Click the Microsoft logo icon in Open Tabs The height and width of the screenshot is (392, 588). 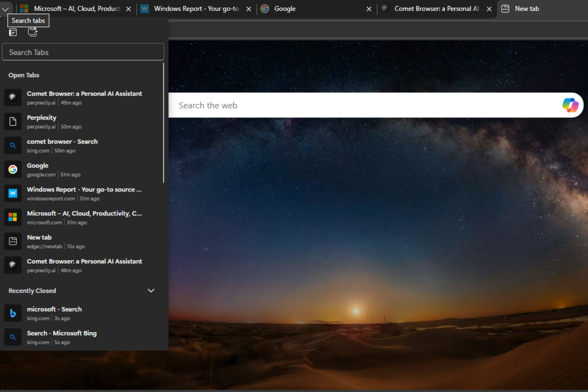[x=13, y=217]
